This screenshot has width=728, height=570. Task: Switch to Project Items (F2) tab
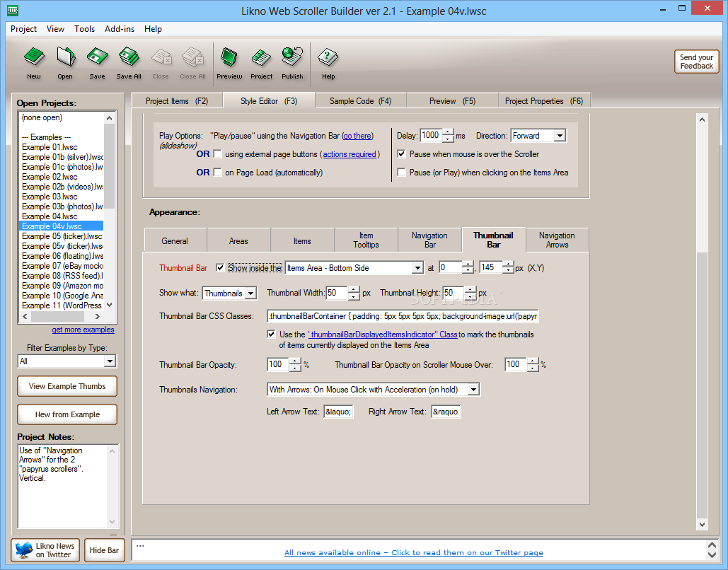[x=177, y=100]
